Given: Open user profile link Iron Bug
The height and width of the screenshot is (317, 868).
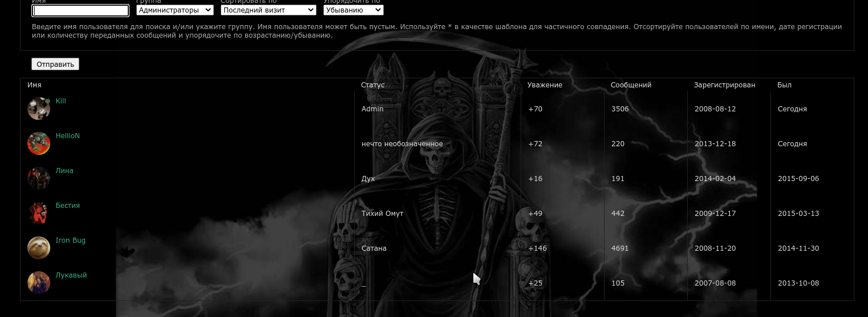Looking at the screenshot, I should pyautogui.click(x=71, y=240).
